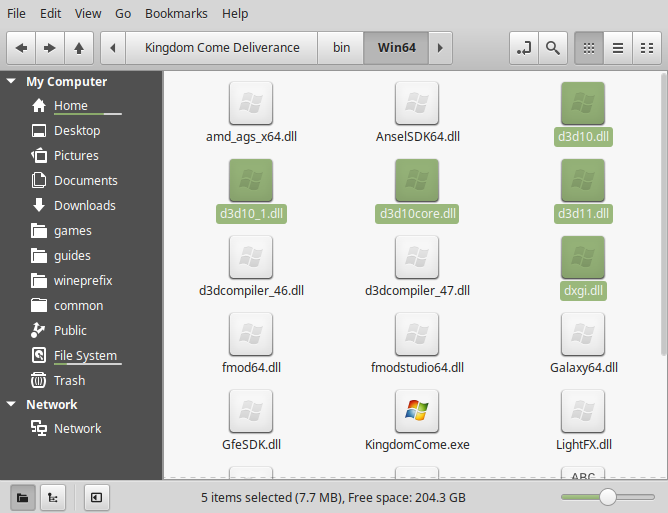The image size is (668, 513).
Task: Open Home in sidebar
Action: coord(71,105)
